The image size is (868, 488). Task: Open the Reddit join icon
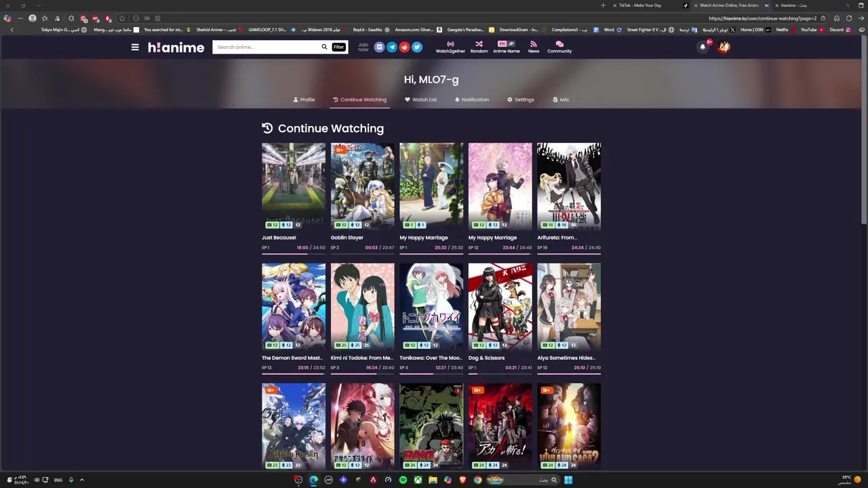404,47
